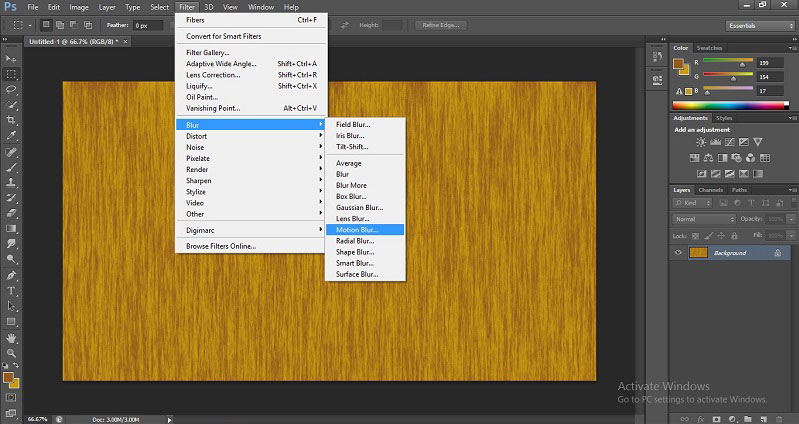
Task: Open the Opacity slider dropdown arrow
Action: point(791,219)
